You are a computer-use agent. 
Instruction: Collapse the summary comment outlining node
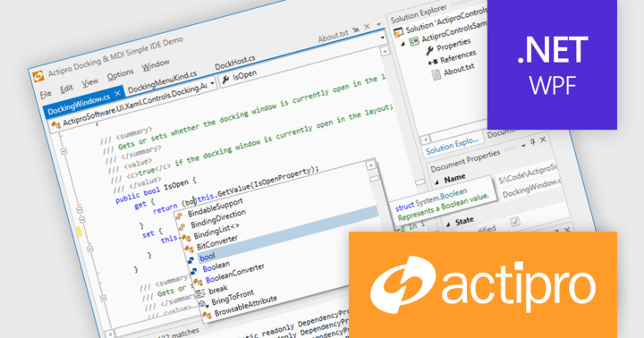point(64,151)
